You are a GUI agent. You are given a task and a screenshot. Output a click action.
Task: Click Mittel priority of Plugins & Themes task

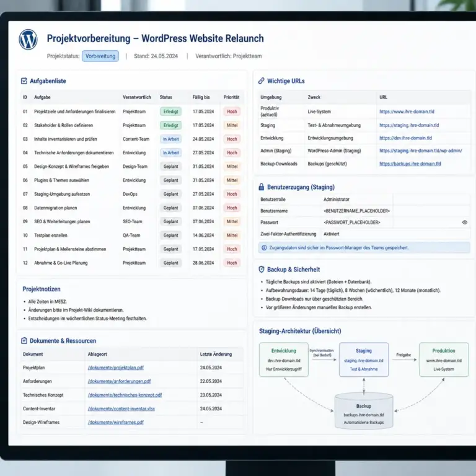point(232,180)
